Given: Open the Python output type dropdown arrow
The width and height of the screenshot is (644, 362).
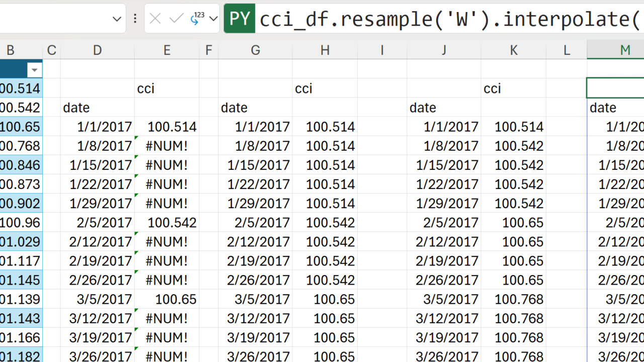Looking at the screenshot, I should (213, 19).
